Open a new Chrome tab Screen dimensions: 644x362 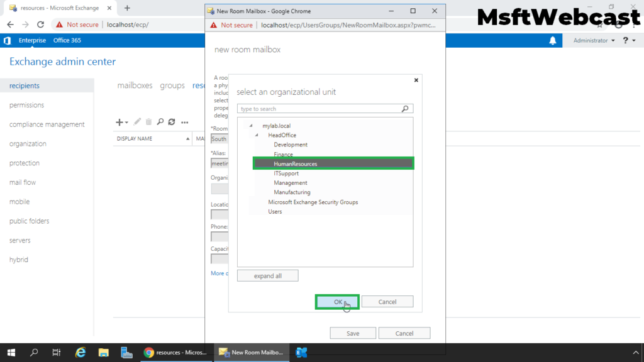(127, 8)
